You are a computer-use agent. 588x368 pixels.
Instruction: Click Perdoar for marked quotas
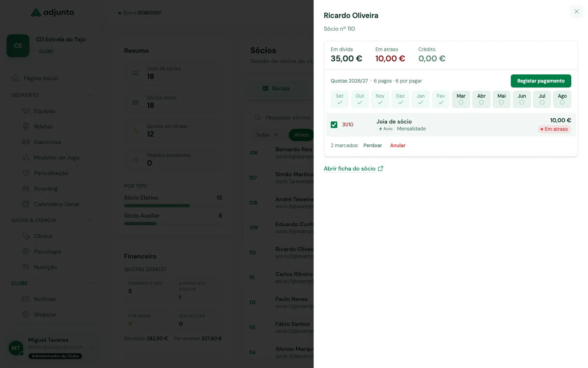[x=372, y=146]
